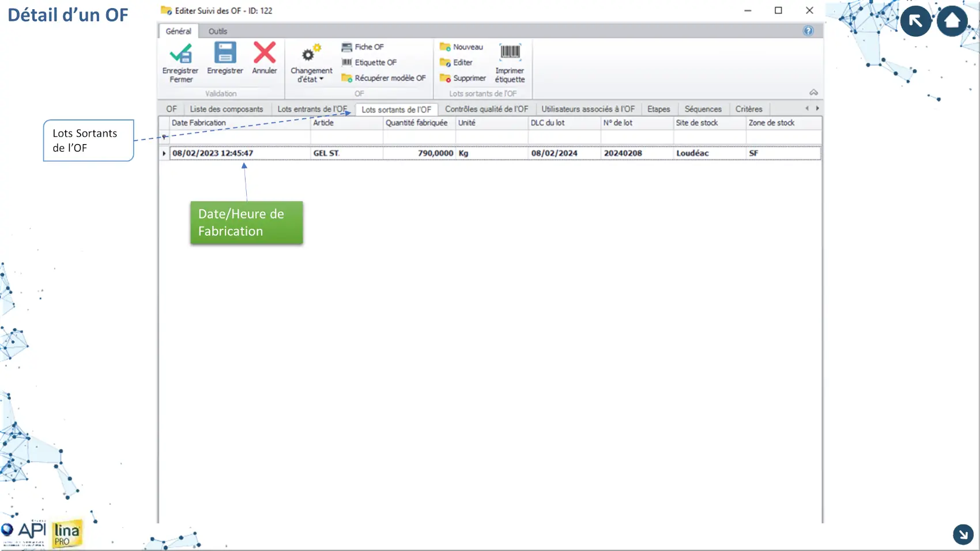This screenshot has width=980, height=551.
Task: Click Supprimer to delete the lot
Action: click(x=463, y=78)
